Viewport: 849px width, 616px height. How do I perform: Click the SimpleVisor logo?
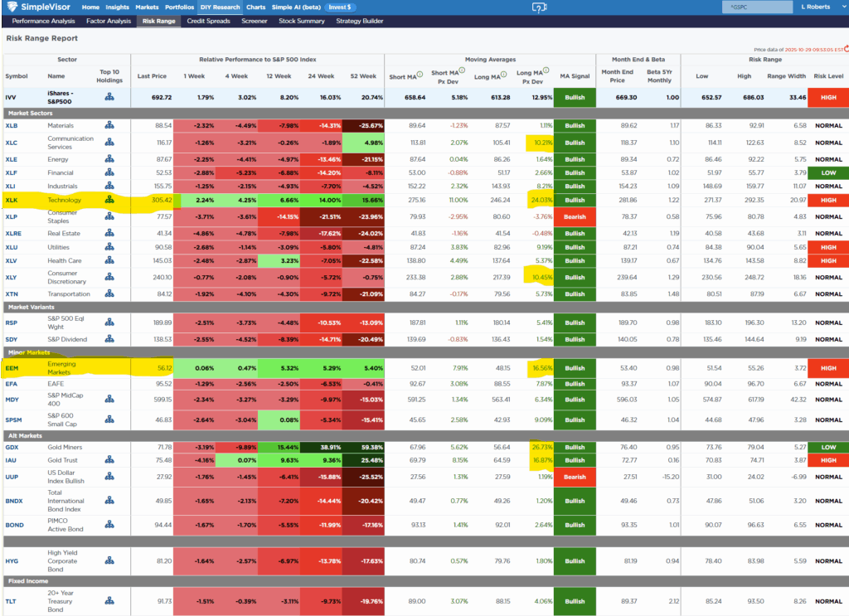click(x=38, y=7)
